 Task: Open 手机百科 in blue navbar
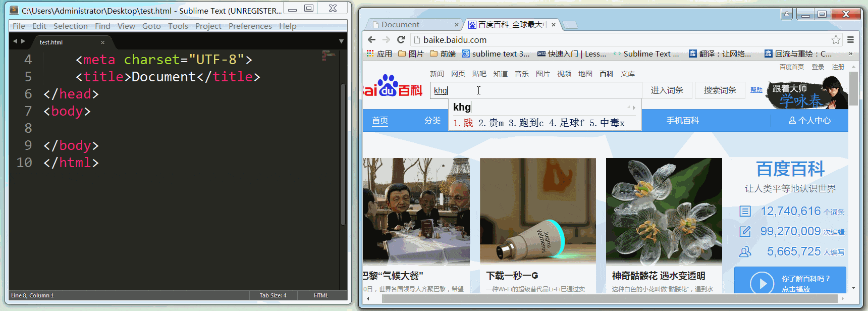(683, 121)
